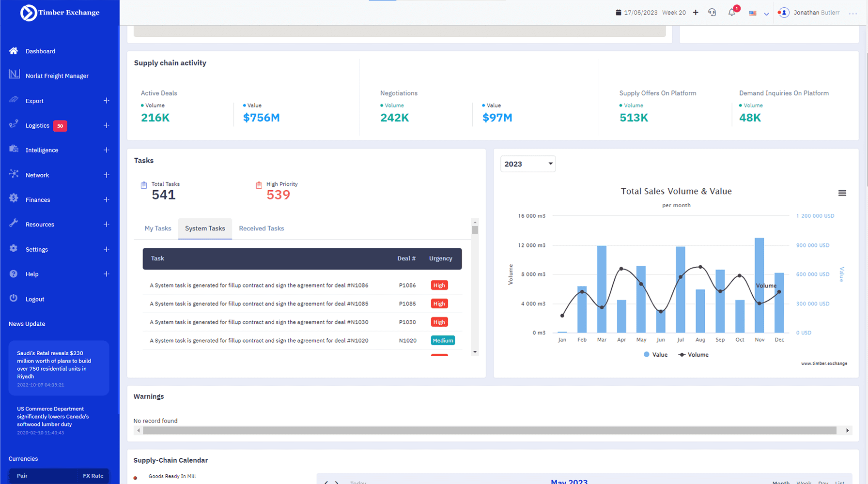868x484 pixels.
Task: Click the Timber Exchange logo
Action: (x=60, y=13)
